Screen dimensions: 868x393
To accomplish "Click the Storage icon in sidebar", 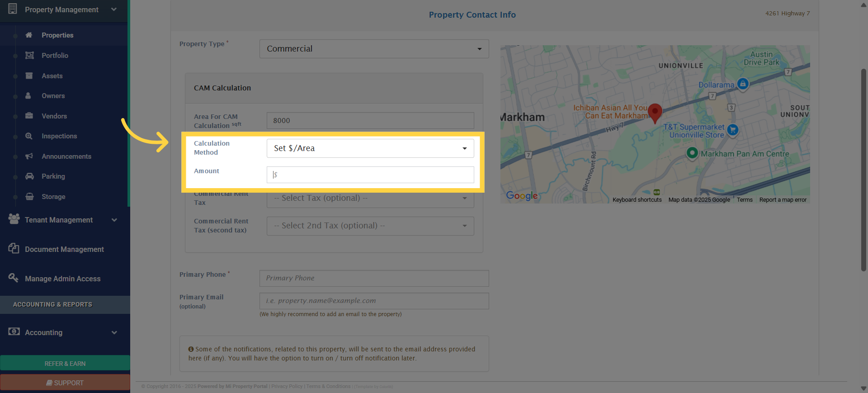I will click(29, 196).
